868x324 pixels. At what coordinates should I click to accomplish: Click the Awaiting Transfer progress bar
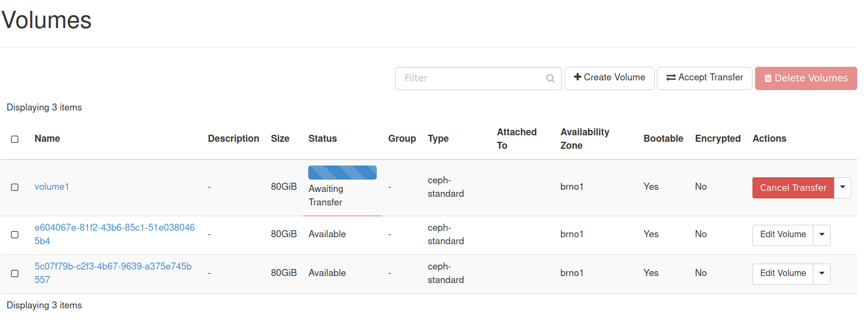342,173
